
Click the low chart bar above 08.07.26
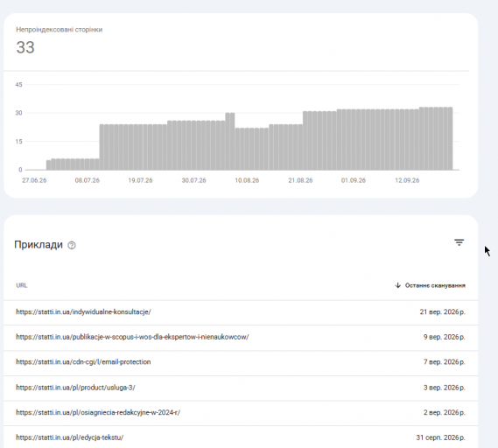coord(87,164)
